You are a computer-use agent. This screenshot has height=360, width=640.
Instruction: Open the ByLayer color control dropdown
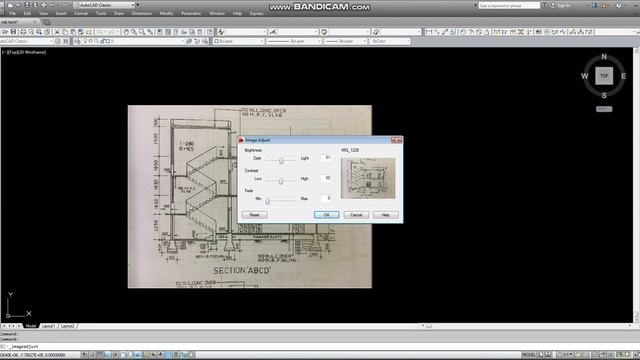pos(239,41)
